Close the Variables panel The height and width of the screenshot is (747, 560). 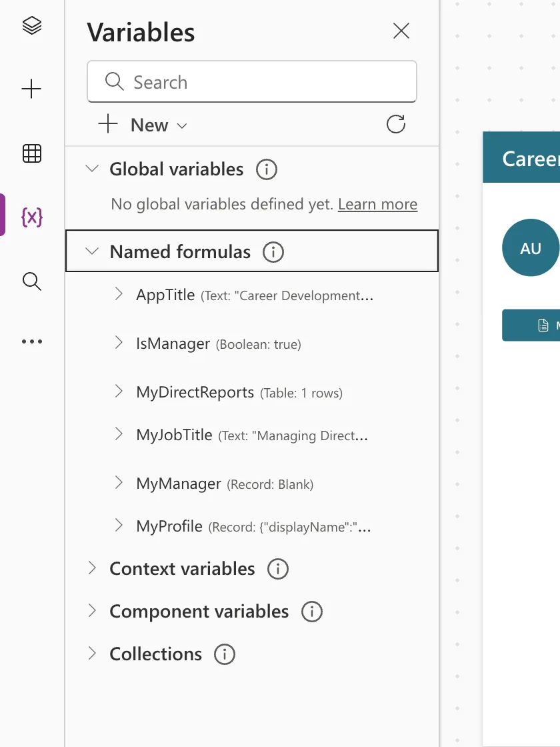click(401, 31)
